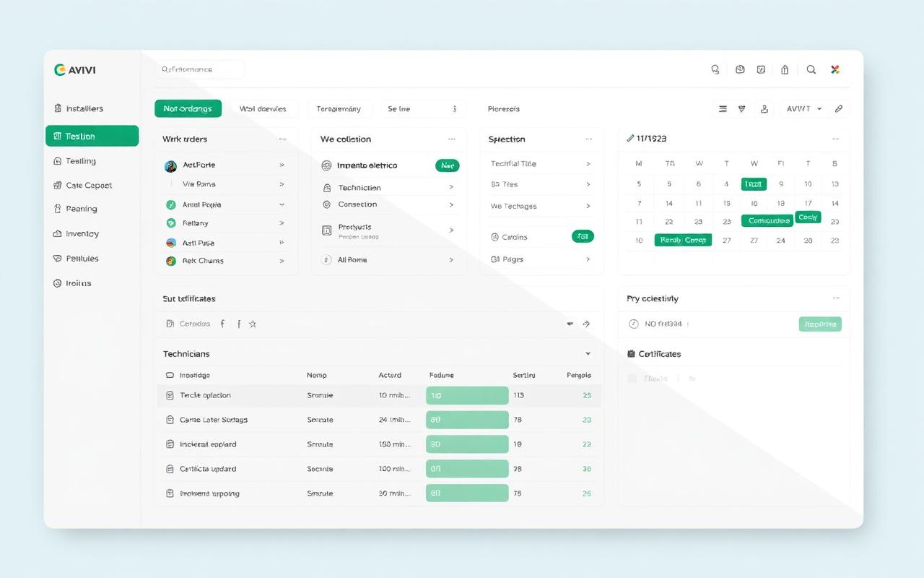
Task: Click the star icon in Ceradas row
Action: 253,324
